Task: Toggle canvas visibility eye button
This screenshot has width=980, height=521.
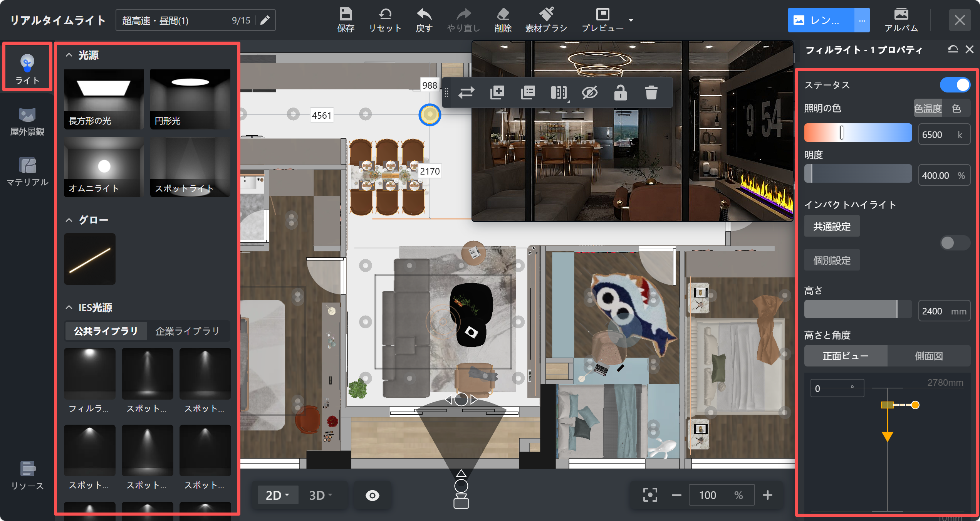Action: (372, 495)
